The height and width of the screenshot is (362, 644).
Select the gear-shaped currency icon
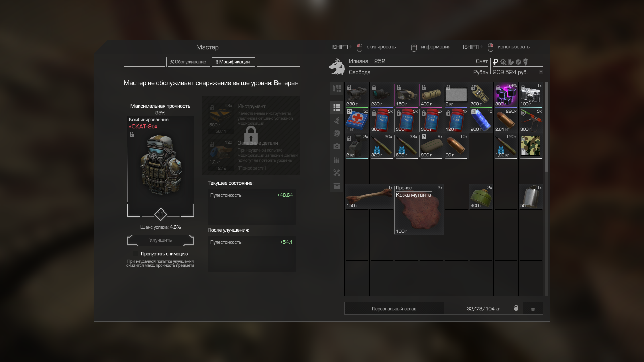pos(503,62)
